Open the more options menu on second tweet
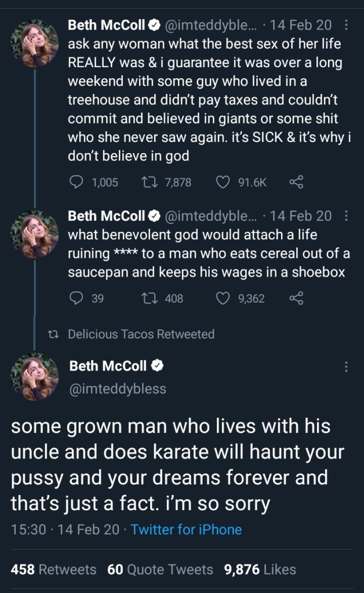 coord(346,216)
